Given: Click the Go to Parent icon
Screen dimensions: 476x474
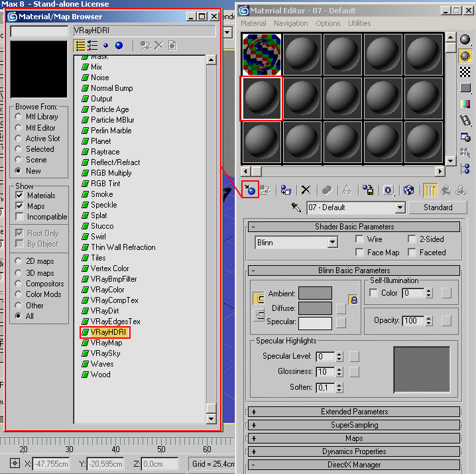Looking at the screenshot, I should click(446, 190).
